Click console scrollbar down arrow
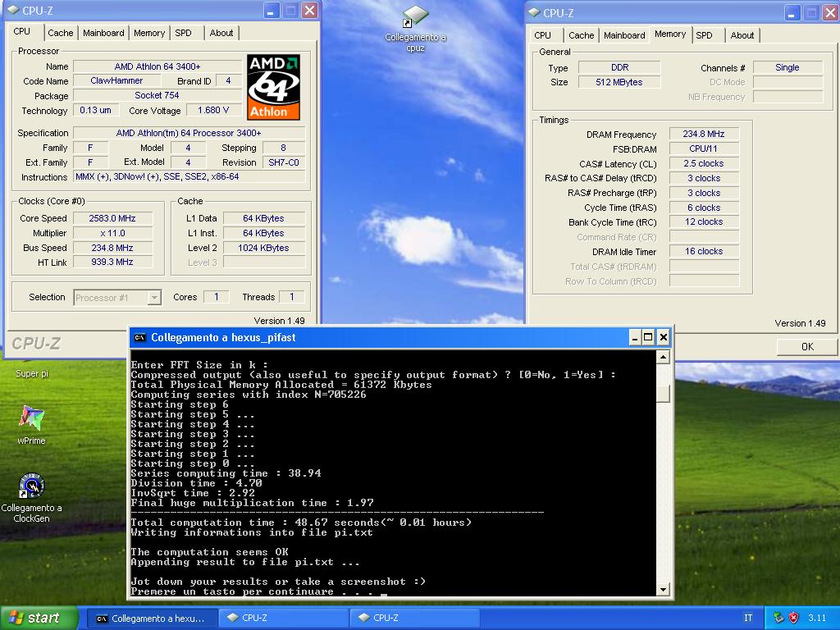 (x=663, y=589)
